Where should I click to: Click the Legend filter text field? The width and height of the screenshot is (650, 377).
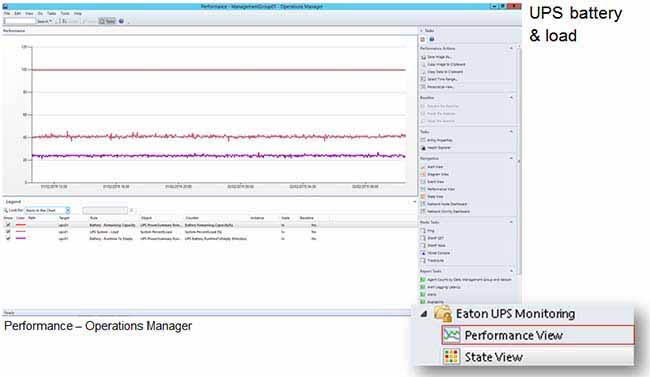pyautogui.click(x=105, y=210)
